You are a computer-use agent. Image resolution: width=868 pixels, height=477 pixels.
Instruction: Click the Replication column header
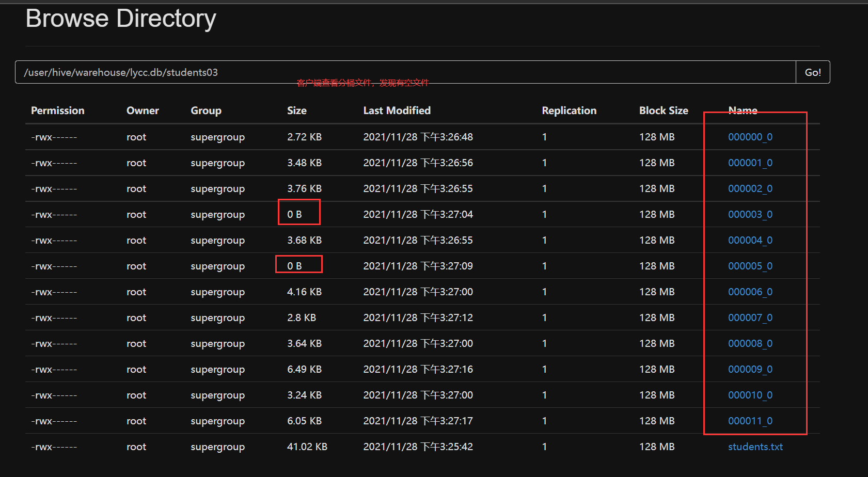point(569,110)
